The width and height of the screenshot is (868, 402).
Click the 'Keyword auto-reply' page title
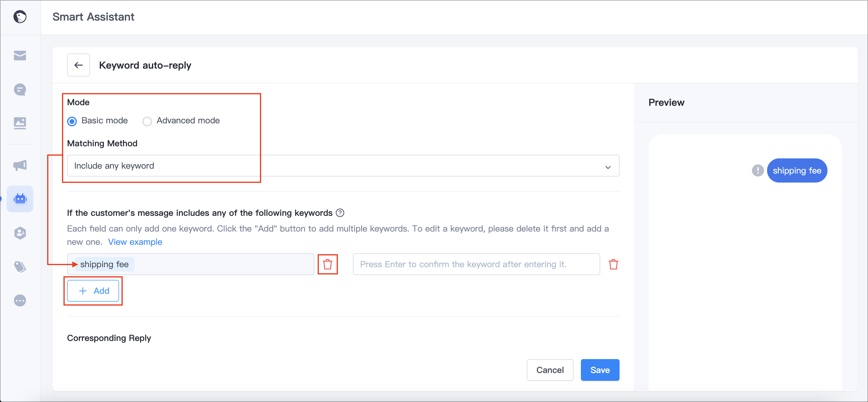point(145,65)
